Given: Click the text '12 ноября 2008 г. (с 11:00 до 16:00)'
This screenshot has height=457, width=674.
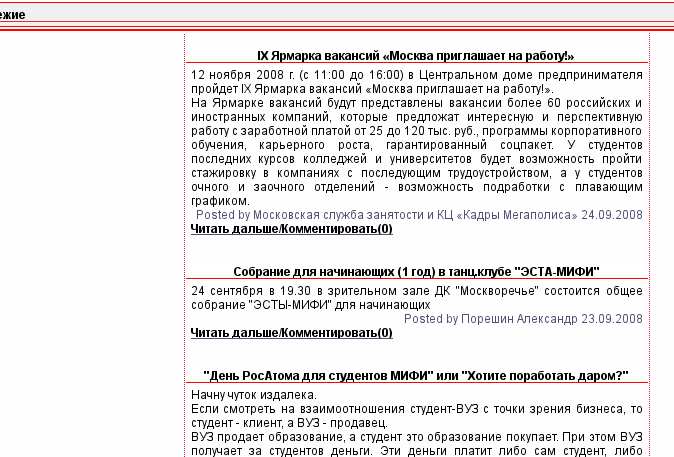Looking at the screenshot, I should click(297, 75).
